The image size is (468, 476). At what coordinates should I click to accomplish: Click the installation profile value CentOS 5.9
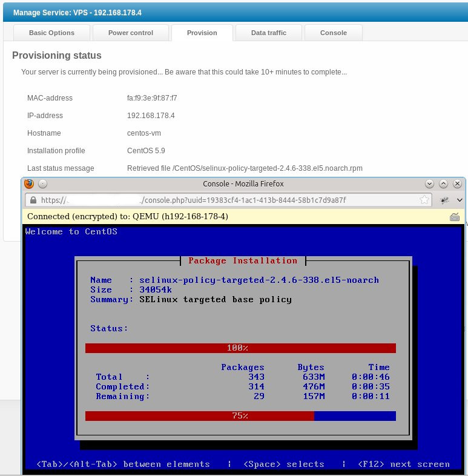(146, 151)
